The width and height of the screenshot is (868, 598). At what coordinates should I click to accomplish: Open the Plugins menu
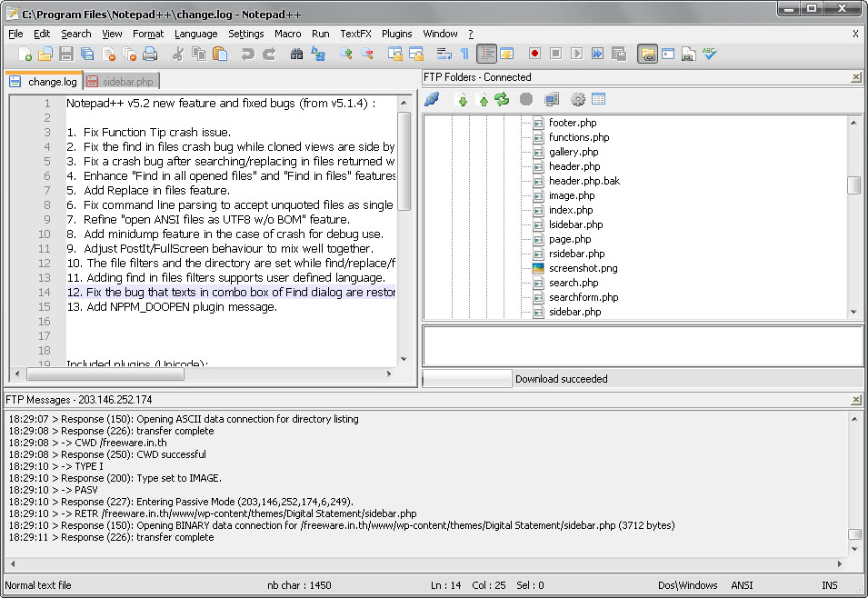tap(397, 34)
